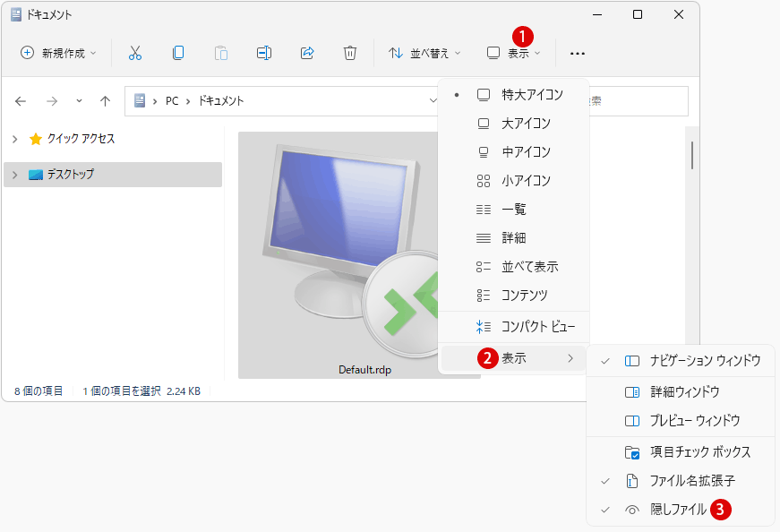
Task: Open recent locations chevron
Action: pyautogui.click(x=79, y=101)
